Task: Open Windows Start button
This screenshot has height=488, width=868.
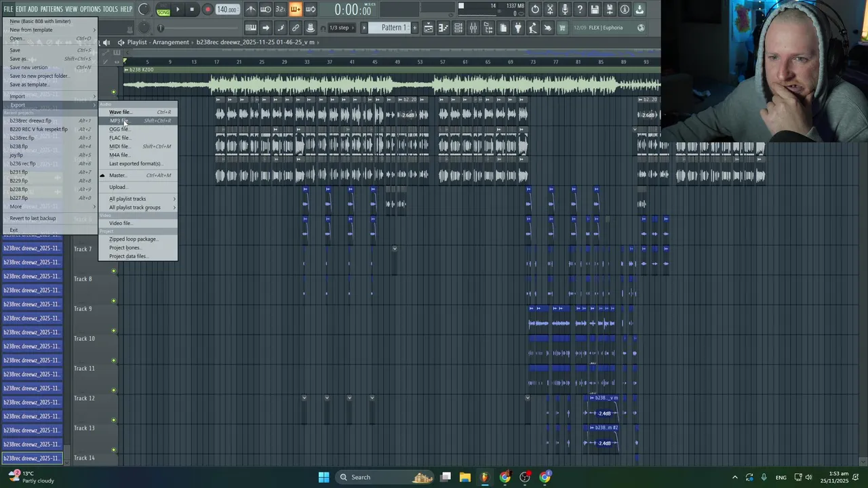Action: (x=323, y=477)
